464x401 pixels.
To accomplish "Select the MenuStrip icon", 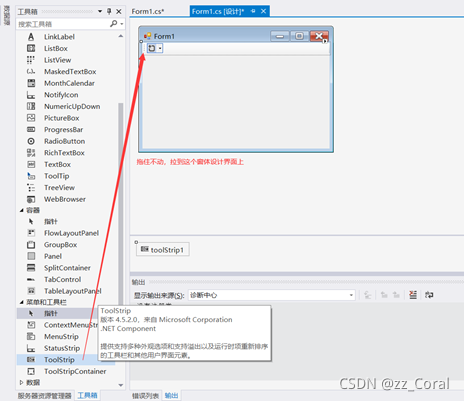I will click(31, 336).
